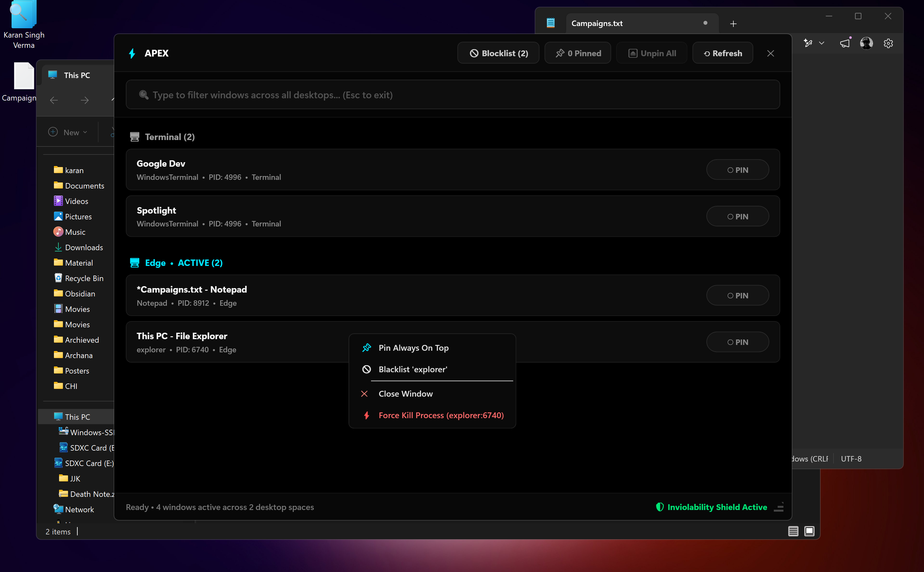Click Notepad user account avatar

(x=867, y=43)
